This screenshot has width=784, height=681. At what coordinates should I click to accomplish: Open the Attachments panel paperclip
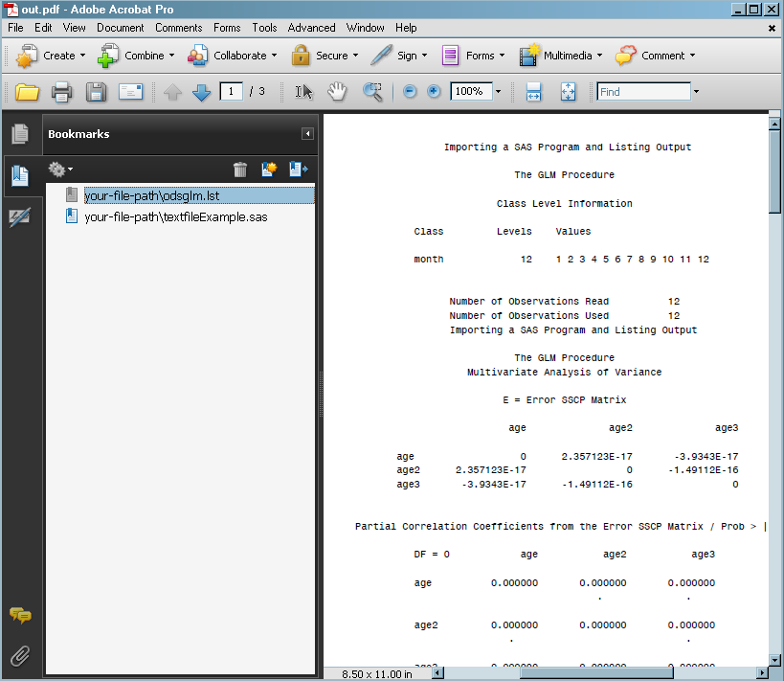pos(19,656)
